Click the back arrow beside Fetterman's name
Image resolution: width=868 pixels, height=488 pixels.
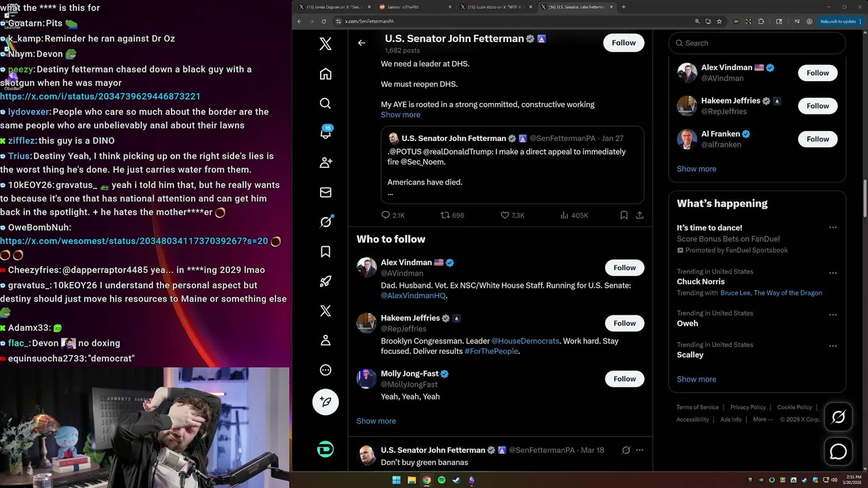point(361,43)
